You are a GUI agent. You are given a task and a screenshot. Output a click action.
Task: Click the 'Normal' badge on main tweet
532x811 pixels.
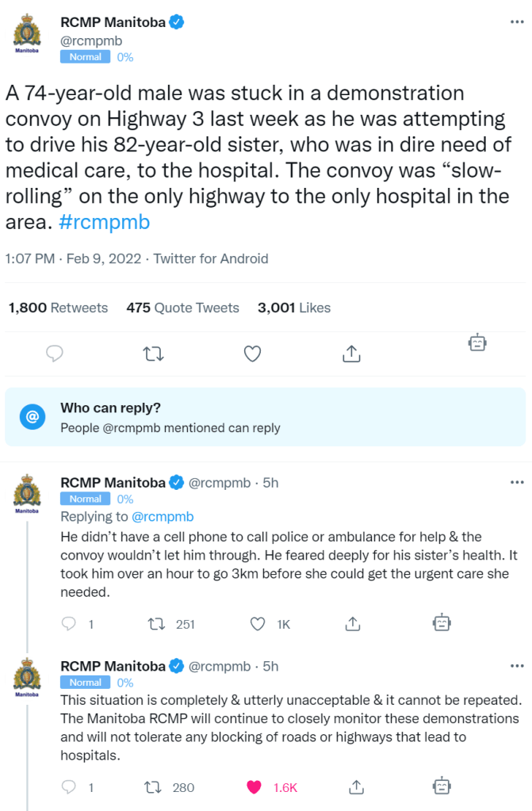(x=86, y=57)
